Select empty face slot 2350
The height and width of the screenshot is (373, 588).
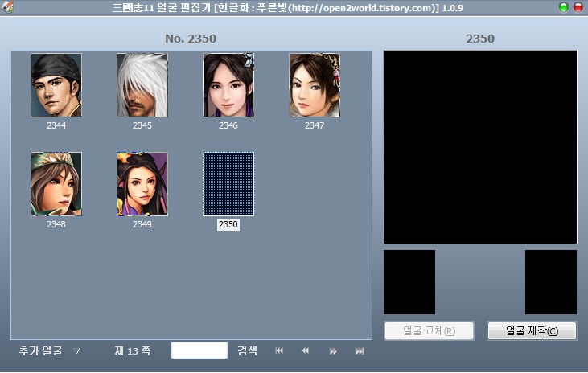pos(228,184)
